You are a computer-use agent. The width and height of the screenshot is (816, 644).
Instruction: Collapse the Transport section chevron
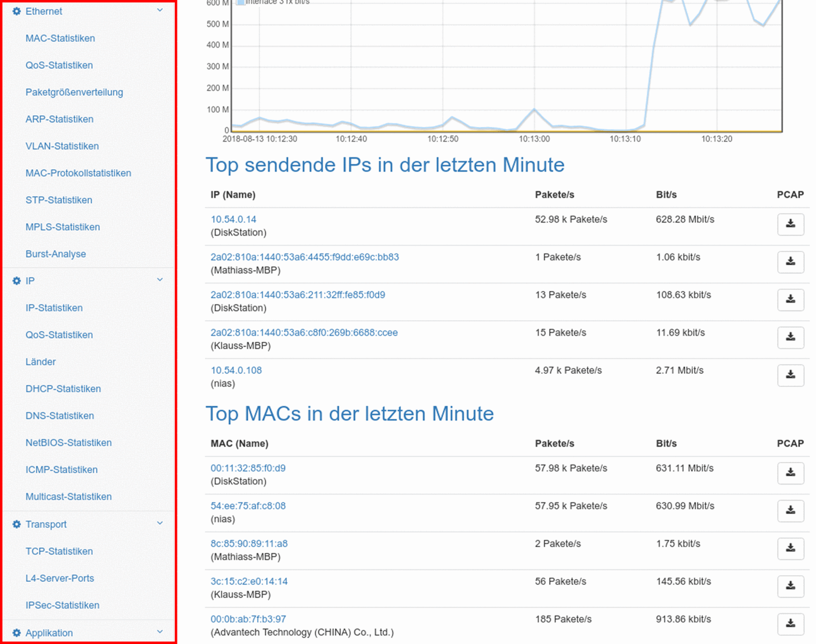(x=160, y=523)
